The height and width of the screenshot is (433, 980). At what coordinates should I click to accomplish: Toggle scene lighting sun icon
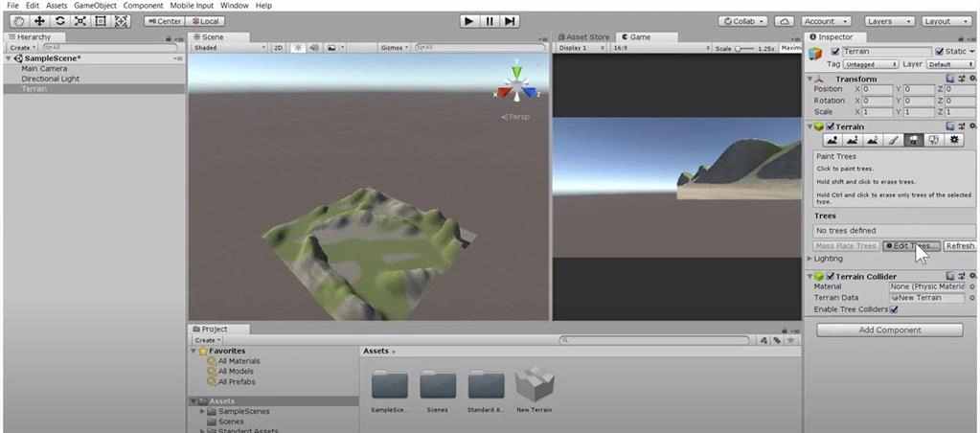coord(298,48)
